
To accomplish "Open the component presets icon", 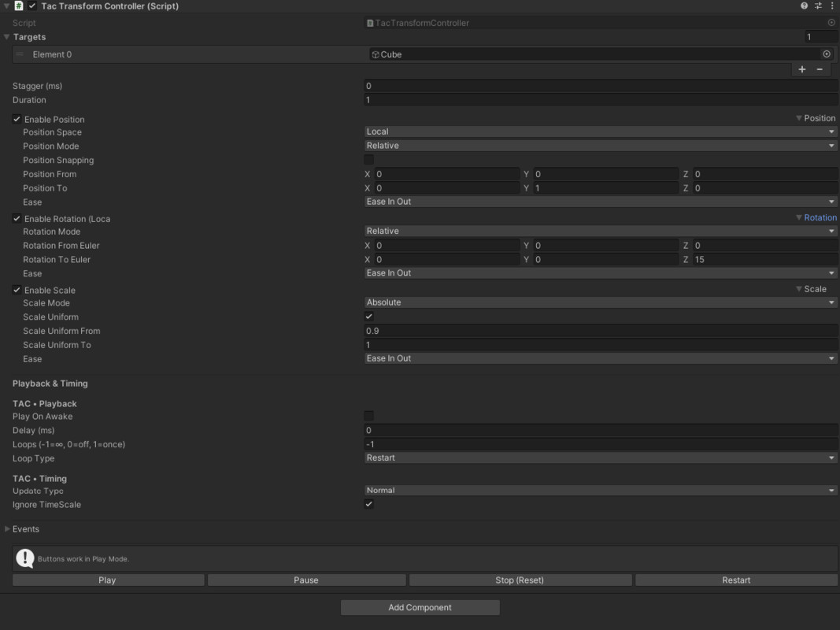I will 816,6.
